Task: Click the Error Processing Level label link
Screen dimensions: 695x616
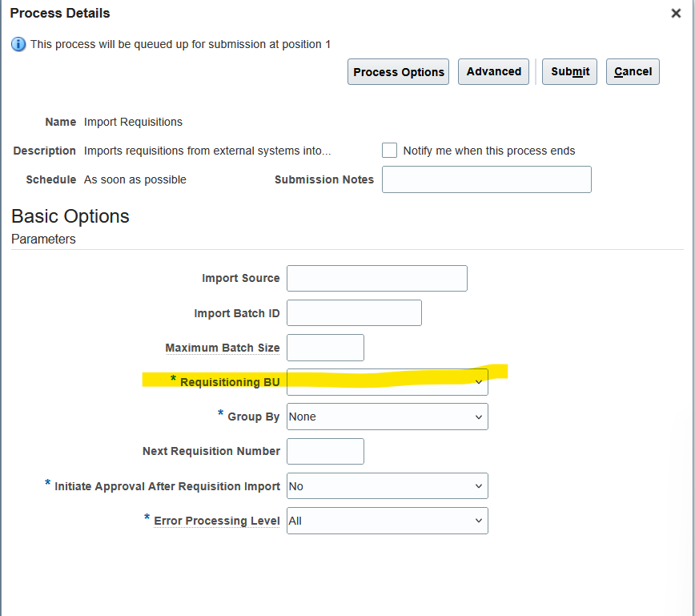Action: click(216, 521)
